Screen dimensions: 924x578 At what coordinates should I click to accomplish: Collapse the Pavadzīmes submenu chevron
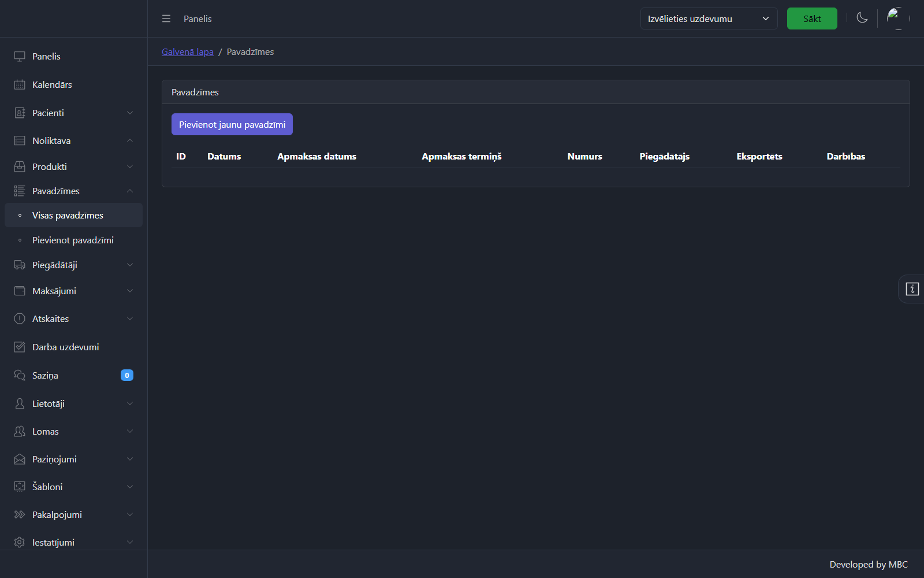pos(130,191)
